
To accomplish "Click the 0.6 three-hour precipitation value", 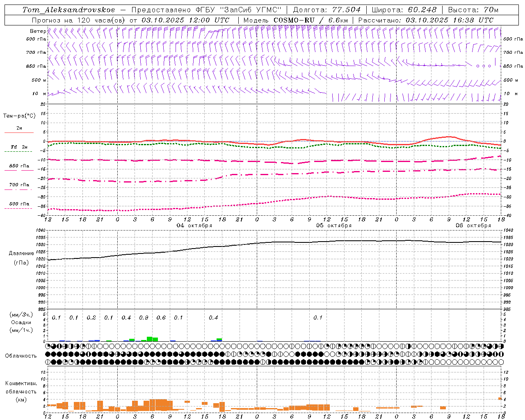I will click(161, 318).
